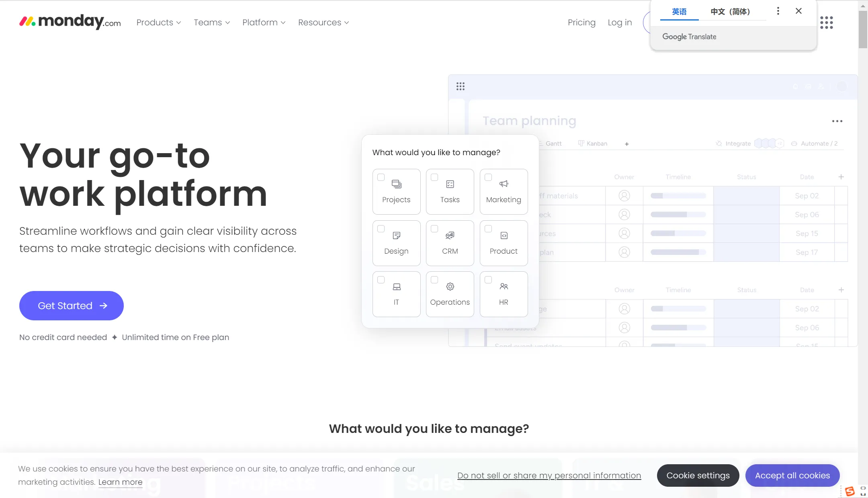This screenshot has width=868, height=498.
Task: Click the add column plus beside first Date header
Action: click(841, 177)
